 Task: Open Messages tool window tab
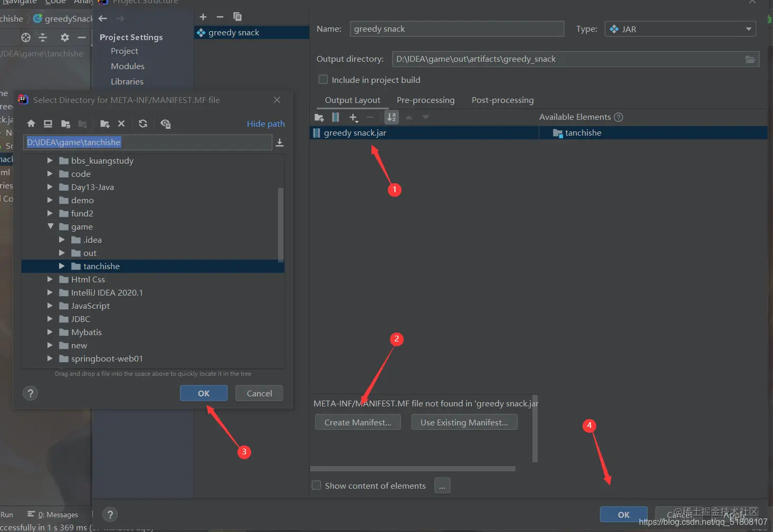coord(53,515)
